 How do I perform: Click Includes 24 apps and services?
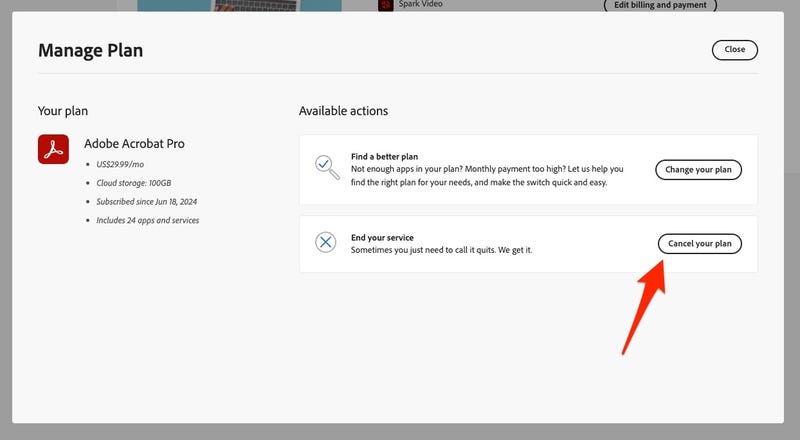(x=148, y=220)
